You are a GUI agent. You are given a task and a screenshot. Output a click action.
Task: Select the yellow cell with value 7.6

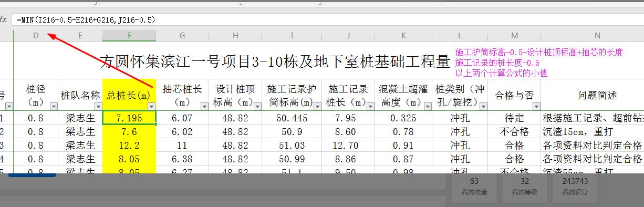click(129, 131)
